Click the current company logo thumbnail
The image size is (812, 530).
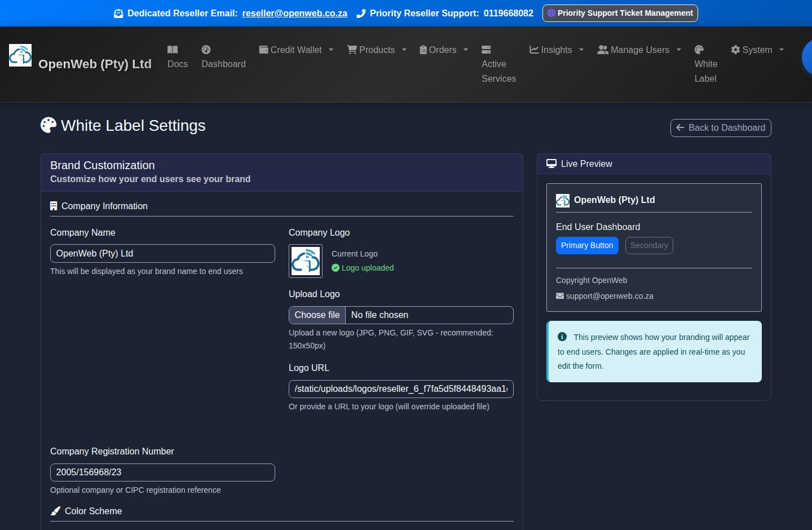coord(306,261)
